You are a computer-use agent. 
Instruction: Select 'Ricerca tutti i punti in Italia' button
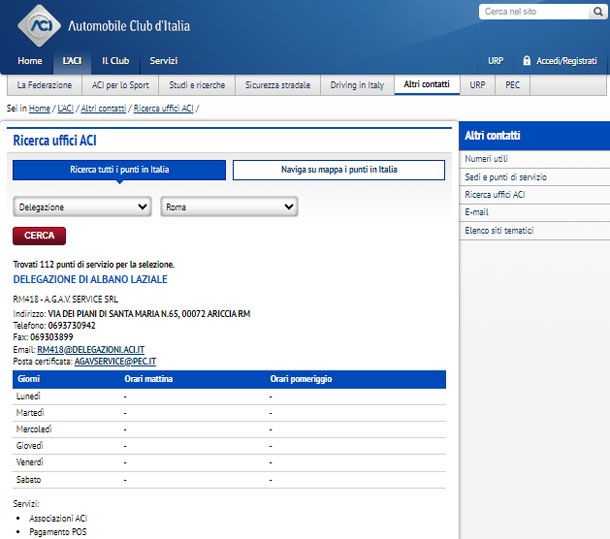coord(119,170)
